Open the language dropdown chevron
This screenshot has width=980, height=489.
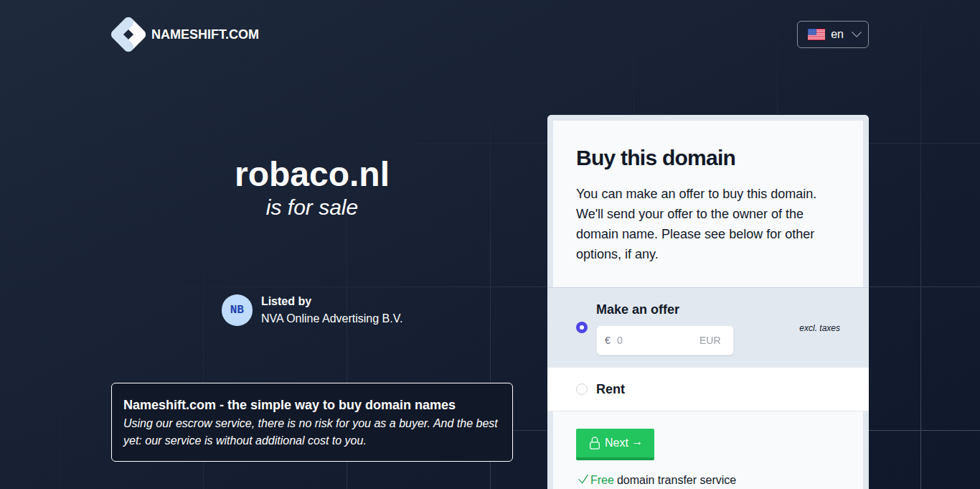click(x=856, y=34)
